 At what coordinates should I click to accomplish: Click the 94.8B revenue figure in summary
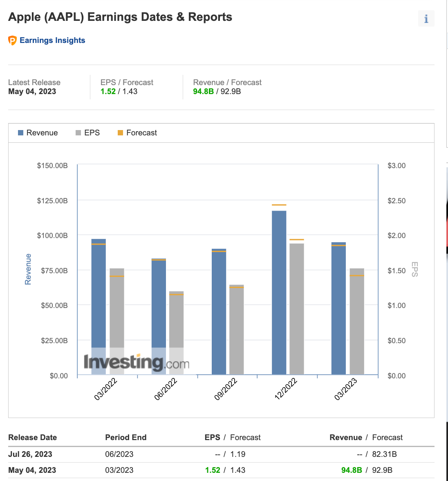(203, 92)
